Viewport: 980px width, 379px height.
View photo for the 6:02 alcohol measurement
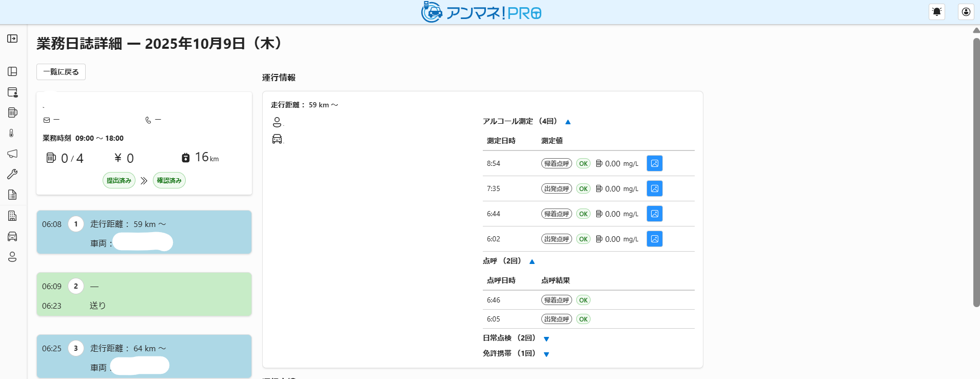(655, 239)
